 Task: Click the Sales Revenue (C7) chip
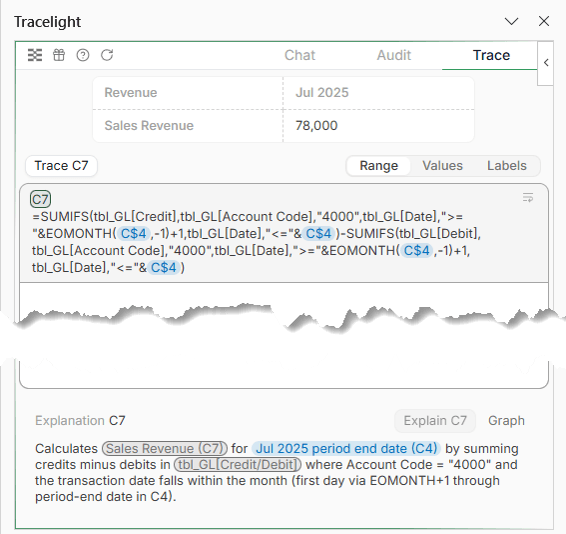click(x=165, y=448)
